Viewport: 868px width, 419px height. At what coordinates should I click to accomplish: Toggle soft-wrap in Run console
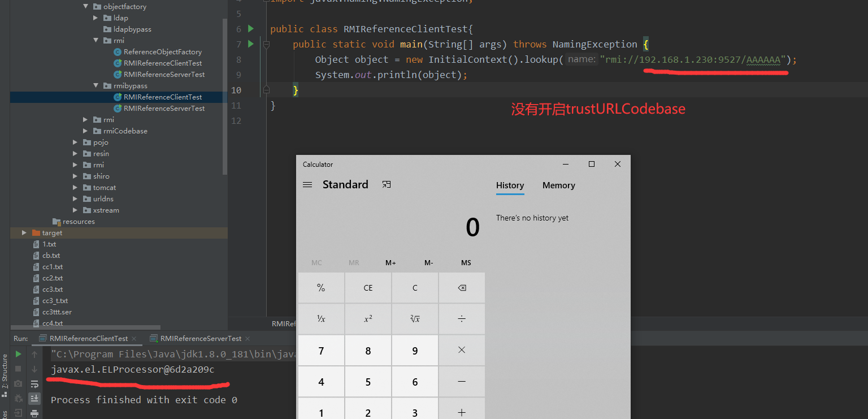click(34, 384)
